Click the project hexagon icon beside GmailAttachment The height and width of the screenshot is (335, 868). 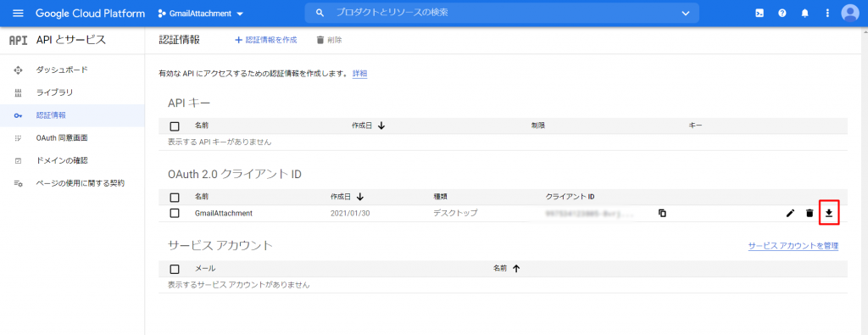click(161, 14)
